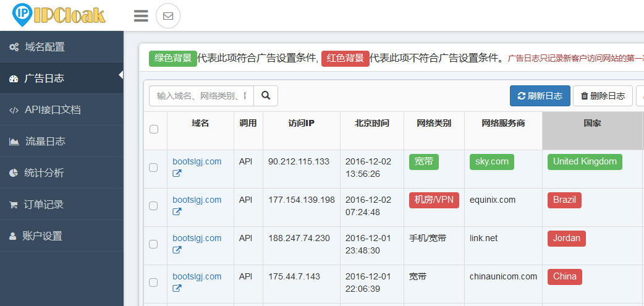Open external link icon for 90.212.115.133 row
Viewport: 644px width, 306px height.
[x=177, y=174]
